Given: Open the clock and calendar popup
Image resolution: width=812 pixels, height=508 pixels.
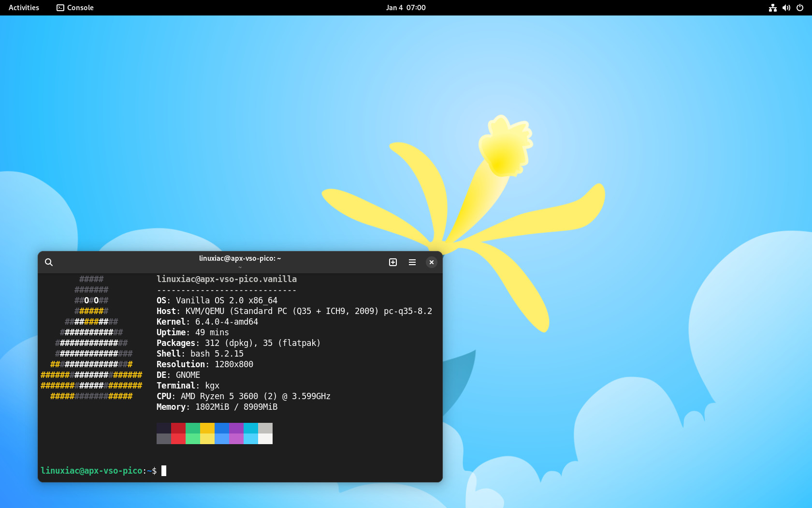Looking at the screenshot, I should point(406,8).
